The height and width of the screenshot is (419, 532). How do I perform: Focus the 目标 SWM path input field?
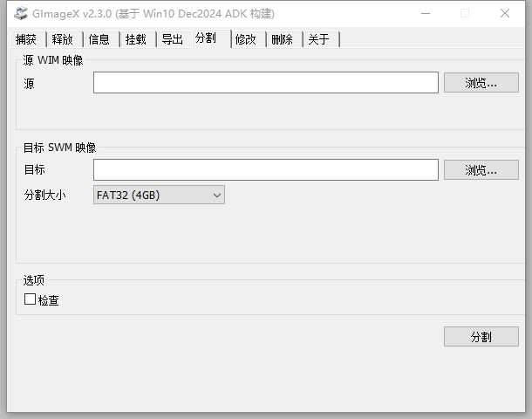point(265,169)
